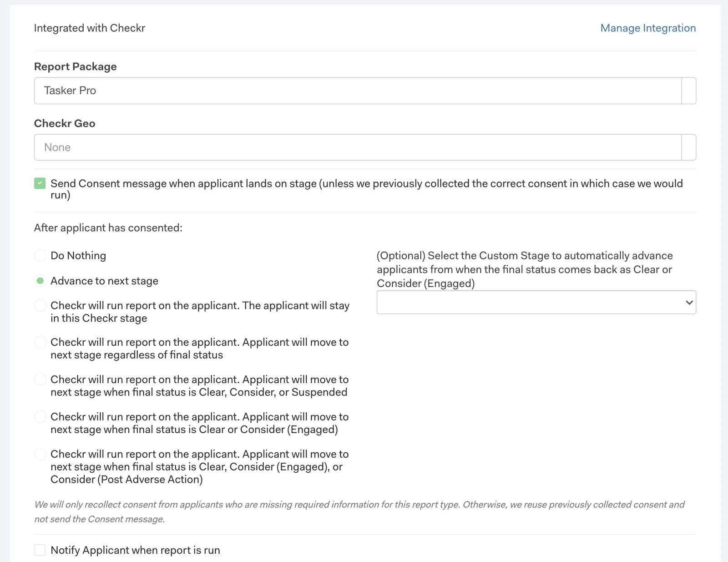728x562 pixels.
Task: Select the Do Nothing radio option
Action: click(x=40, y=255)
